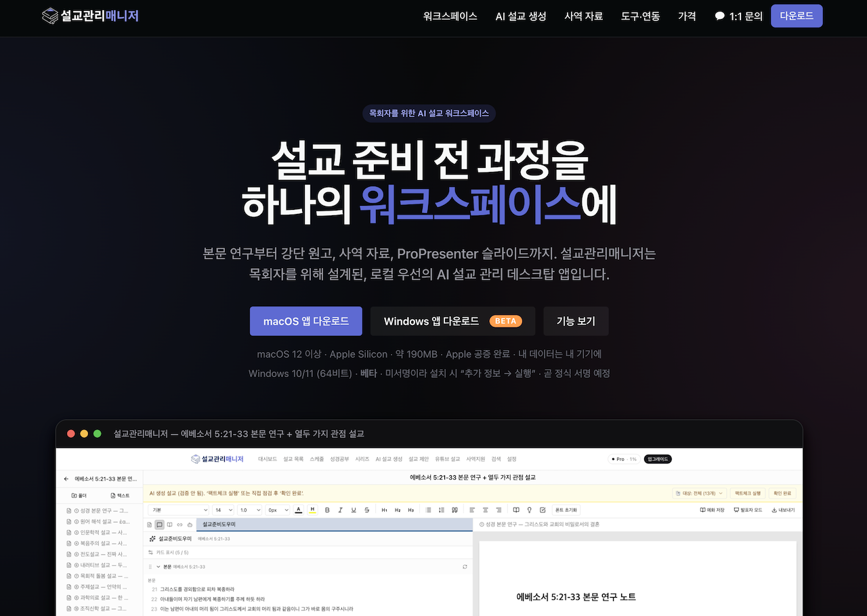This screenshot has width=867, height=616.
Task: Open the 사역 자료 nav item
Action: click(x=584, y=16)
